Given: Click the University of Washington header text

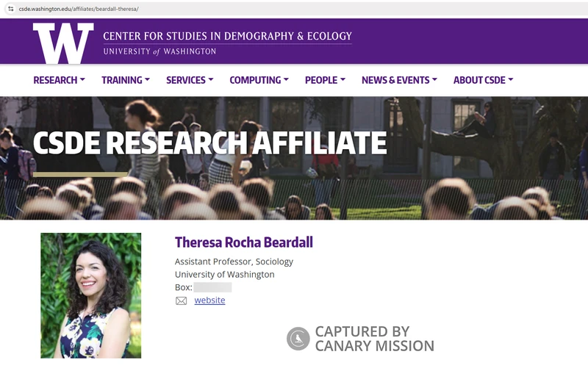Looking at the screenshot, I should click(159, 51).
